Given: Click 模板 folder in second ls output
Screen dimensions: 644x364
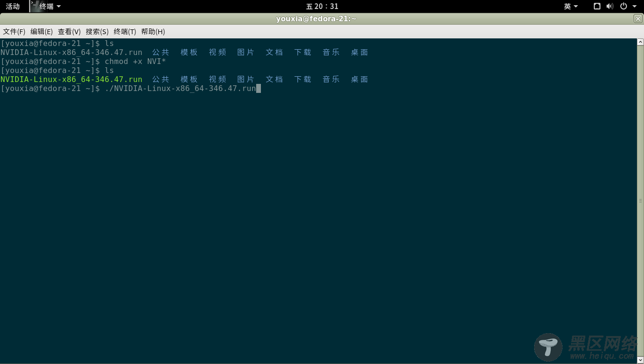Looking at the screenshot, I should (189, 79).
